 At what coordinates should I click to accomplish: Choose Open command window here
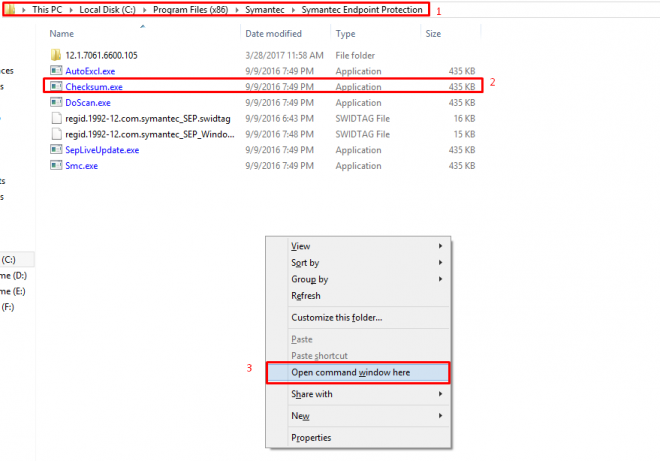pos(358,373)
